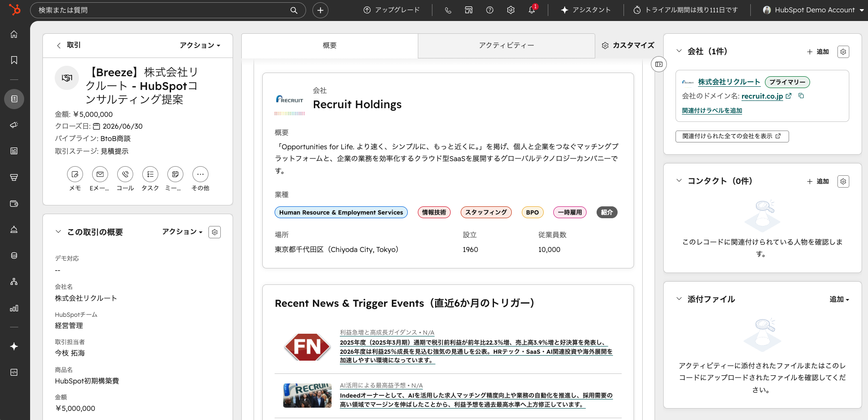The height and width of the screenshot is (420, 868).
Task: Open the service bell icon in sidebar
Action: 14,229
